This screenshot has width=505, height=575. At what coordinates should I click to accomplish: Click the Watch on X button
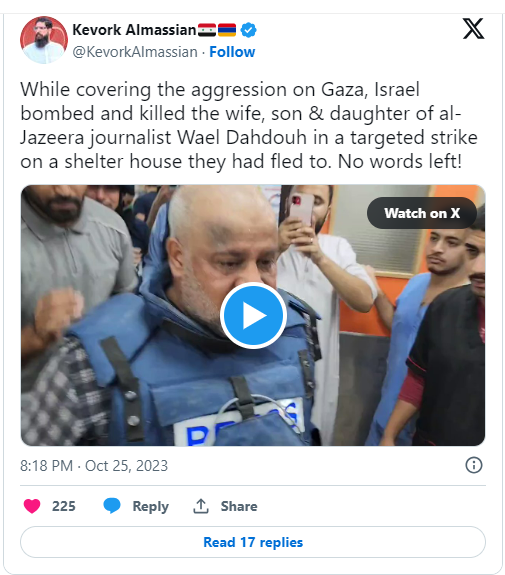point(422,213)
